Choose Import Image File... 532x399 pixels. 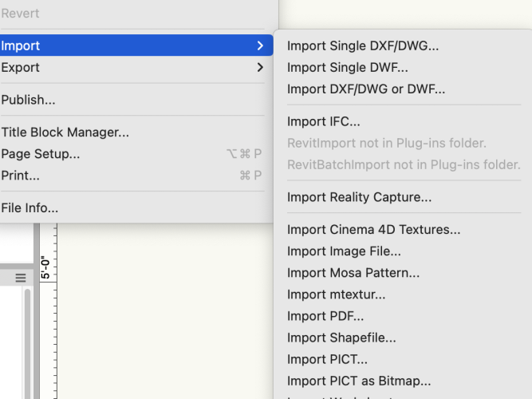click(344, 251)
